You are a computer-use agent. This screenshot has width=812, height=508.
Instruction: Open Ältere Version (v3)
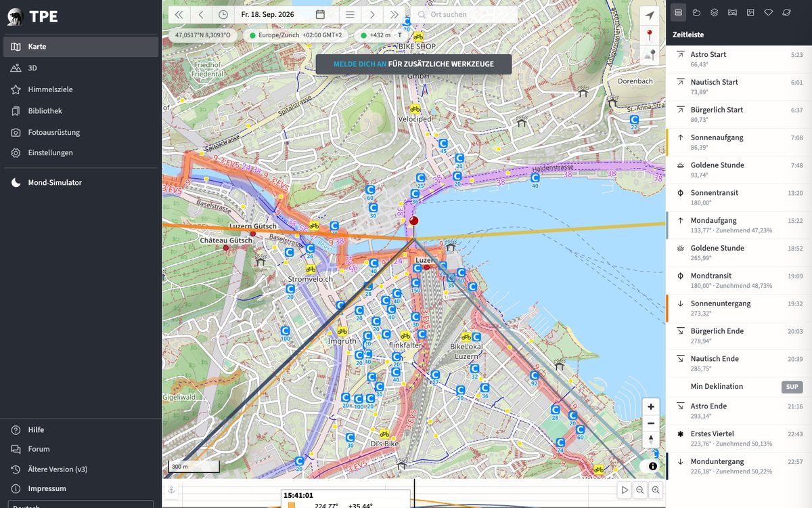click(x=81, y=469)
